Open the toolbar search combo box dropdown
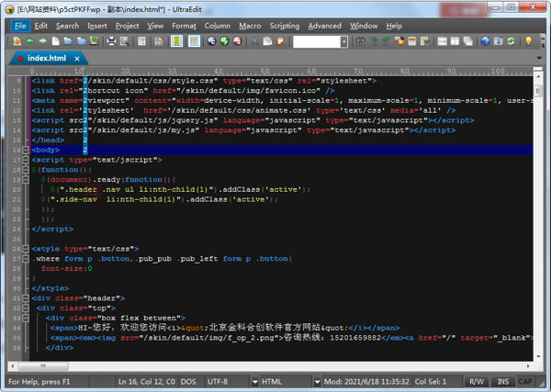 (x=344, y=42)
